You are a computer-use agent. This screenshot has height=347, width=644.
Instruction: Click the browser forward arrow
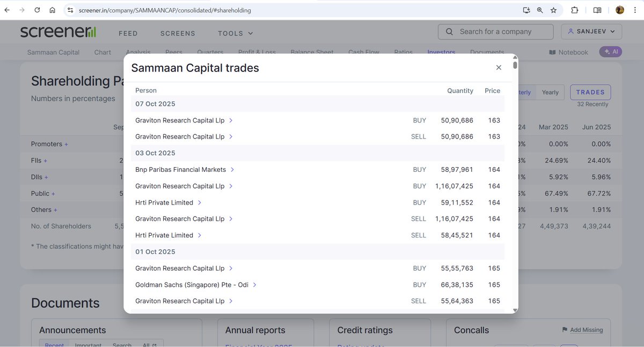[x=22, y=10]
